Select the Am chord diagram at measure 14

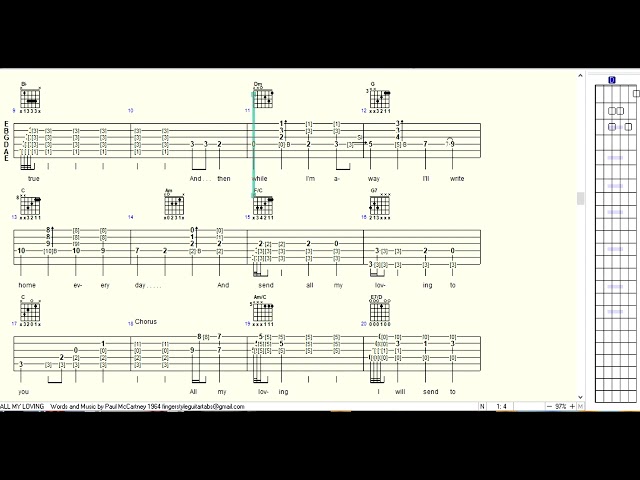pyautogui.click(x=174, y=204)
